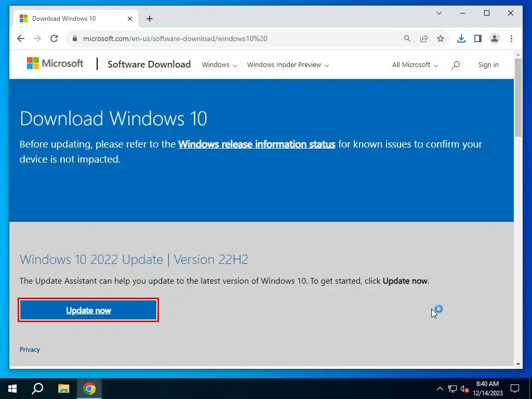
Task: Open tab search chevron in title bar
Action: point(438,13)
